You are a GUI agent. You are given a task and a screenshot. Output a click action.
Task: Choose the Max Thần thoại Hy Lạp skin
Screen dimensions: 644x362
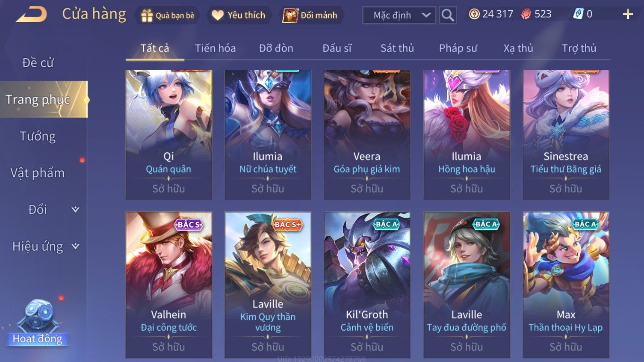point(566,285)
